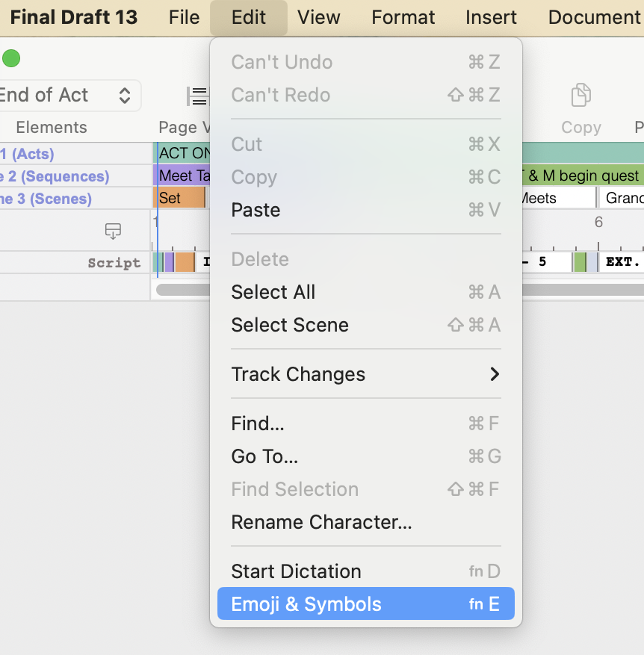Open the Format menu
The height and width of the screenshot is (655, 644).
click(403, 16)
